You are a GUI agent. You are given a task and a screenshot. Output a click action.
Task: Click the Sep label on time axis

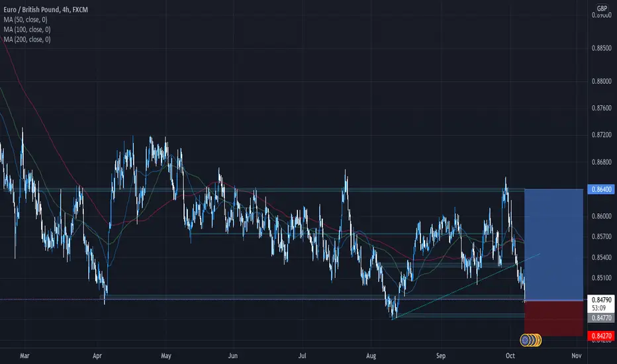(x=441, y=356)
